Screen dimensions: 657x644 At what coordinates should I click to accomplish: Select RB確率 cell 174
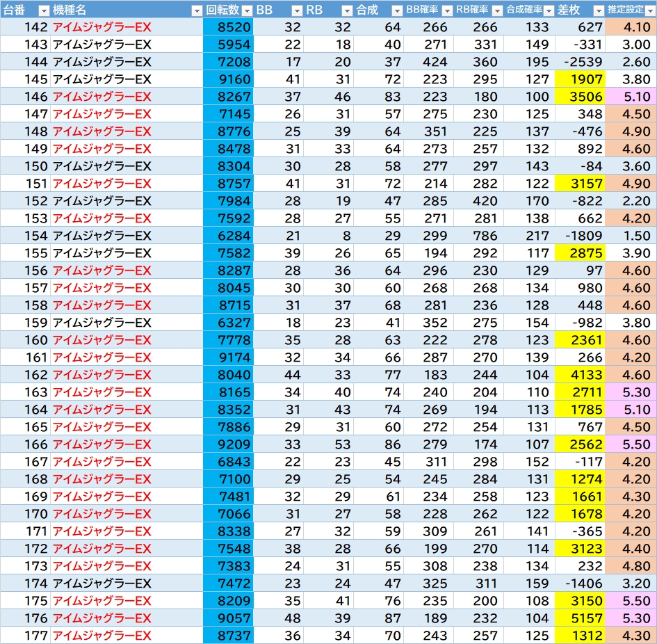478,444
